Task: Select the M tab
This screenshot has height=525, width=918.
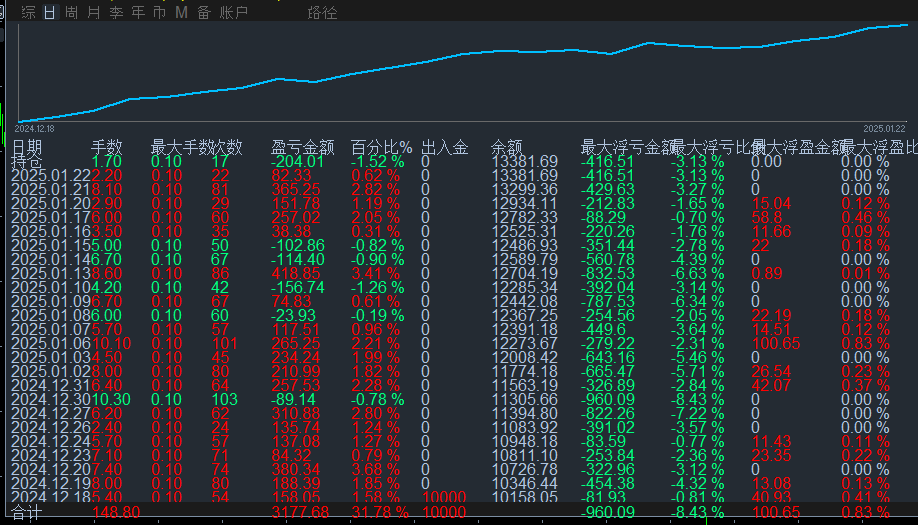Action: [x=181, y=12]
